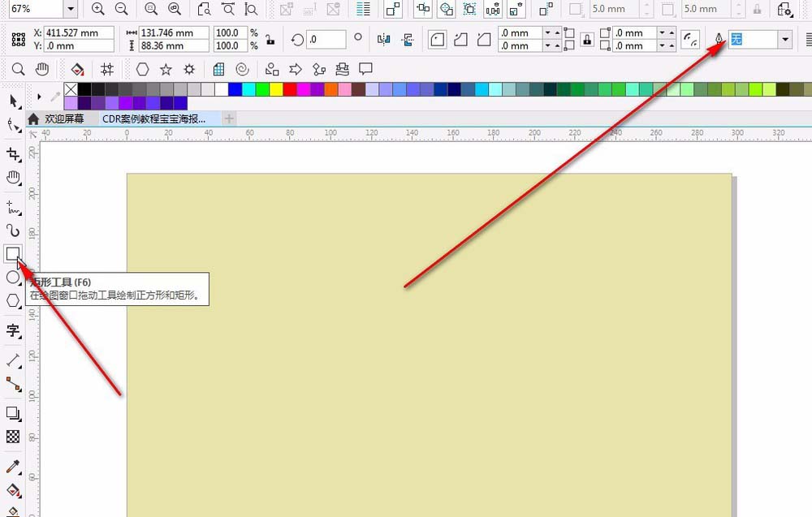Toggle the lock ratio padlock

click(x=270, y=39)
